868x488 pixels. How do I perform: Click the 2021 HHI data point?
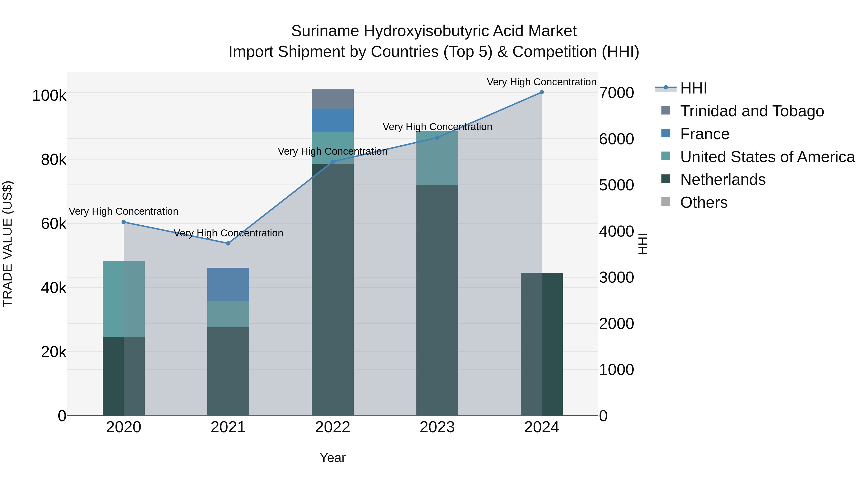click(x=228, y=243)
